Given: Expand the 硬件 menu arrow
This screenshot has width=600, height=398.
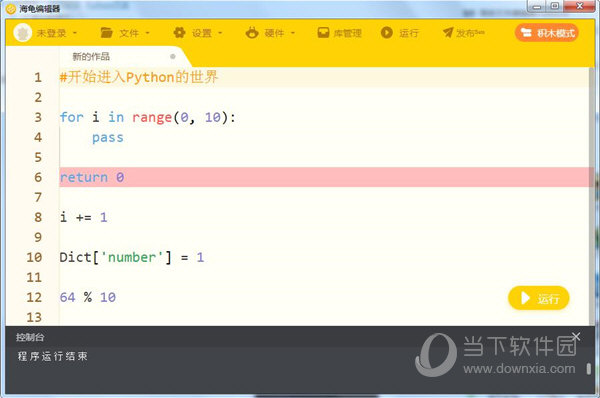Looking at the screenshot, I should 293,33.
